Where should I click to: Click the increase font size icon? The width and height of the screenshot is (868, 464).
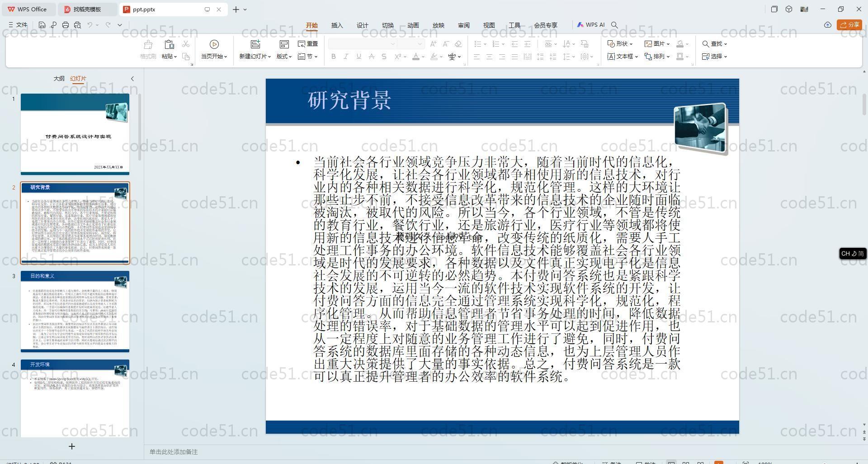(433, 44)
